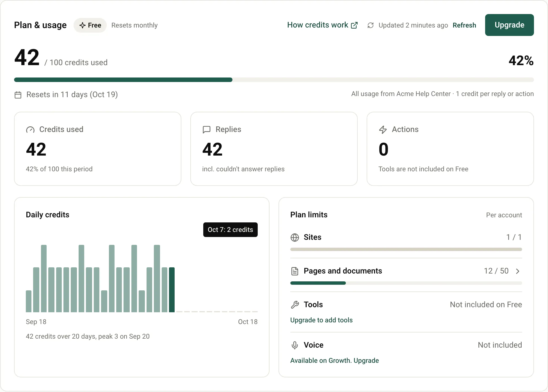
Task: Click the Credits used card title
Action: 61,129
